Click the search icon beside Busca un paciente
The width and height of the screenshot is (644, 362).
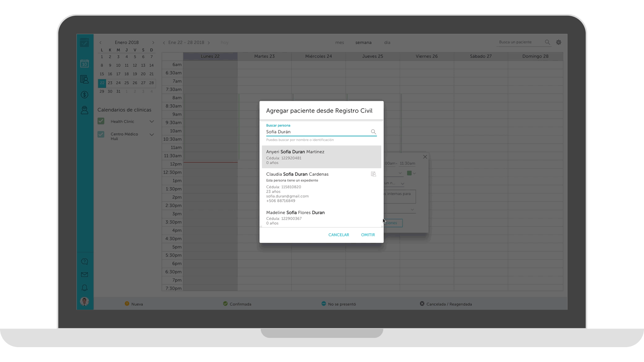click(547, 42)
